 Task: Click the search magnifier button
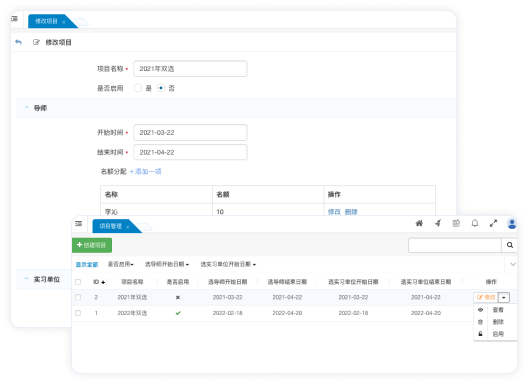[509, 245]
